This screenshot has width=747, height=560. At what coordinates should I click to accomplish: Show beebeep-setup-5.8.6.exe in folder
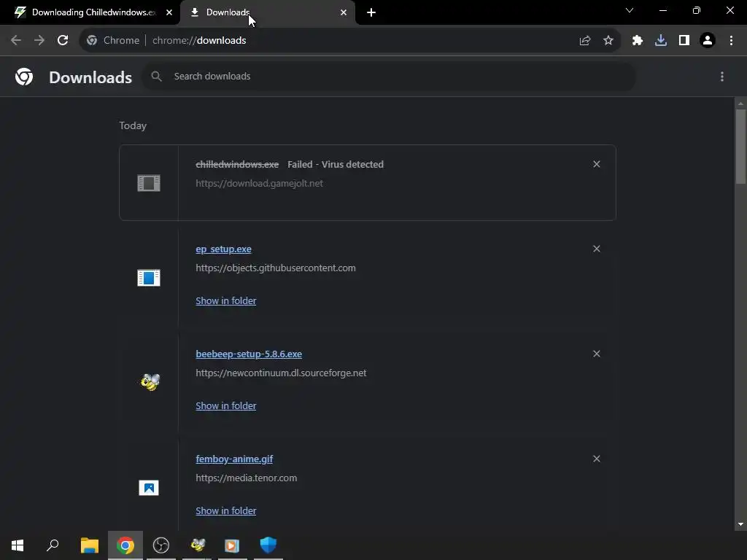(x=226, y=405)
